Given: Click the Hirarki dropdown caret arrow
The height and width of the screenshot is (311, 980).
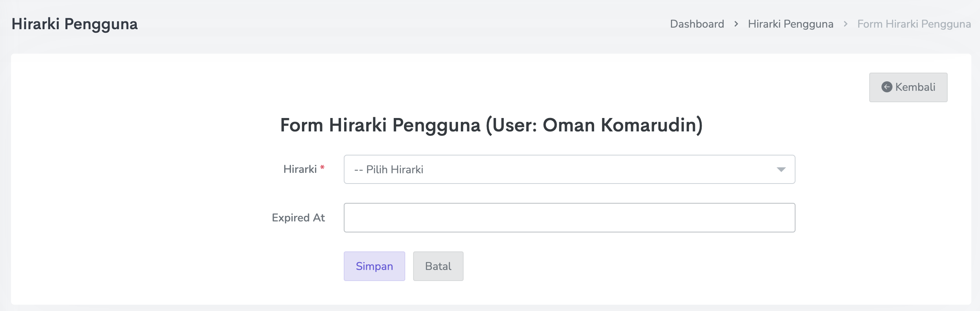Looking at the screenshot, I should click(x=781, y=170).
